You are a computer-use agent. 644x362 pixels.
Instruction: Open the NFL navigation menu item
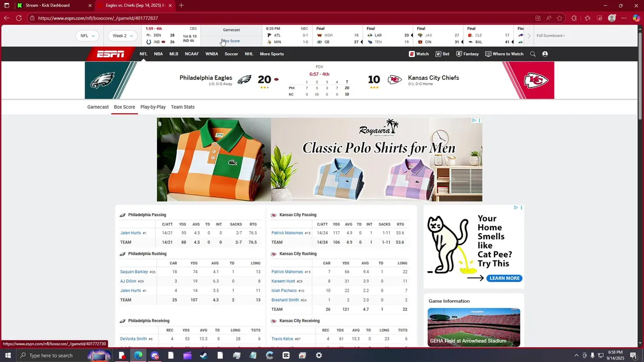point(143,54)
